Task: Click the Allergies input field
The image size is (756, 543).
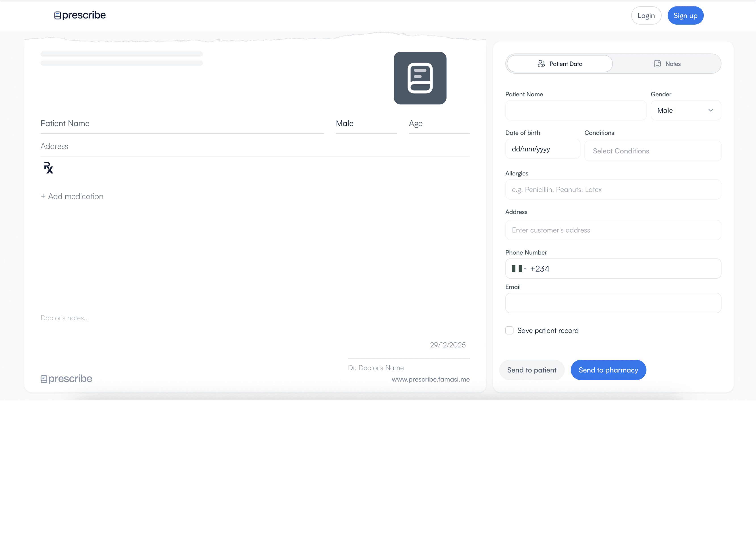Action: click(x=613, y=190)
